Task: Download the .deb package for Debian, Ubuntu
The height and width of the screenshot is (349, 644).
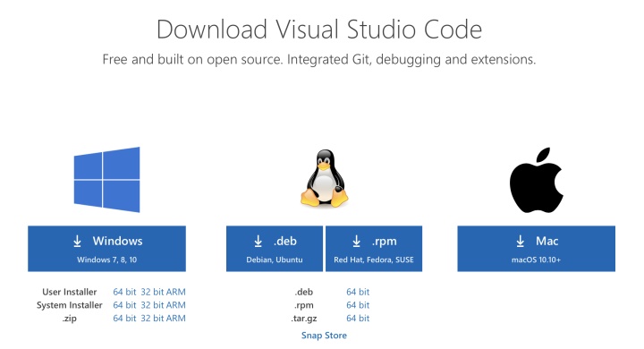Action: point(275,248)
